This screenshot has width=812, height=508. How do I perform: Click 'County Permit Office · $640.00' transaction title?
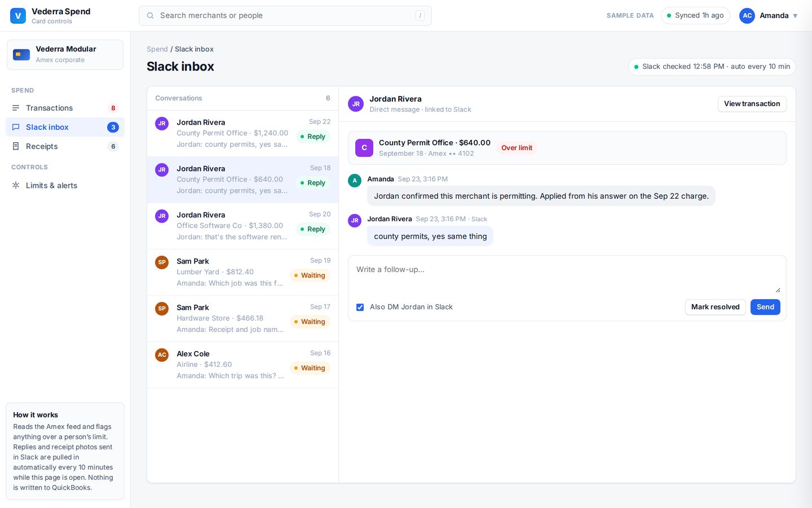pyautogui.click(x=435, y=143)
